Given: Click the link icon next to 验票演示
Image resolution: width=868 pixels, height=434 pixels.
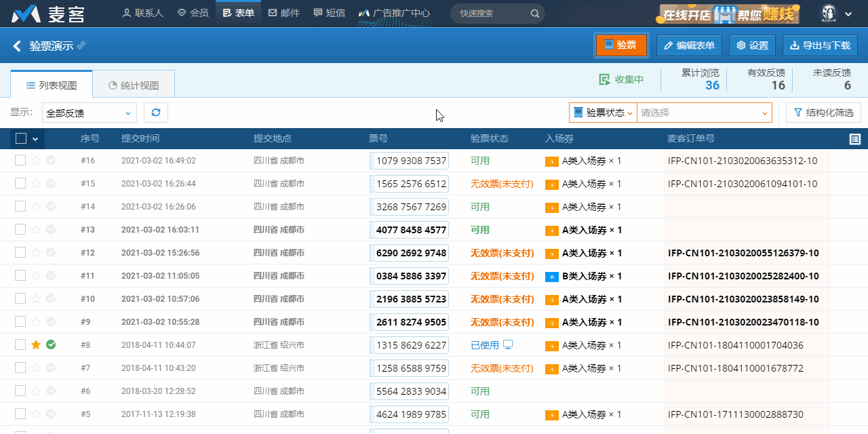Looking at the screenshot, I should 81,45.
